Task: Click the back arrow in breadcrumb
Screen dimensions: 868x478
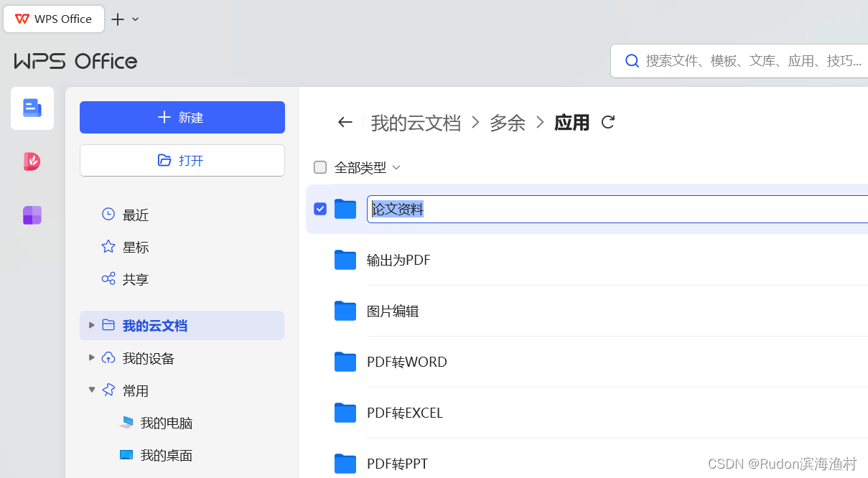Action: pyautogui.click(x=345, y=122)
